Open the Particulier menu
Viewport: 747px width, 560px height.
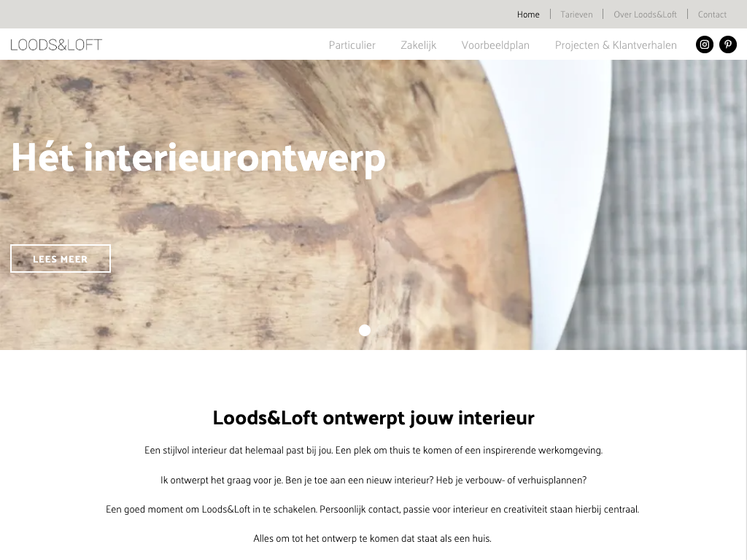[352, 45]
